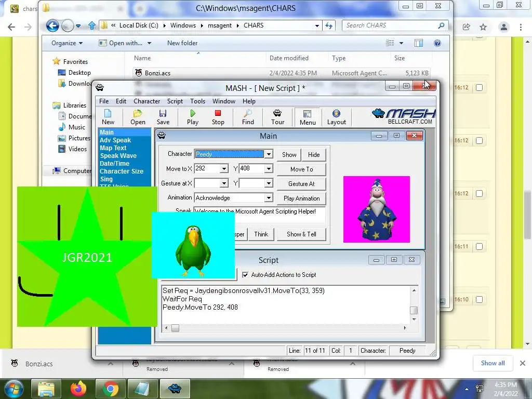Viewport: 532px width, 399px height.
Task: Open the Move to X dropdown
Action: [x=224, y=169]
